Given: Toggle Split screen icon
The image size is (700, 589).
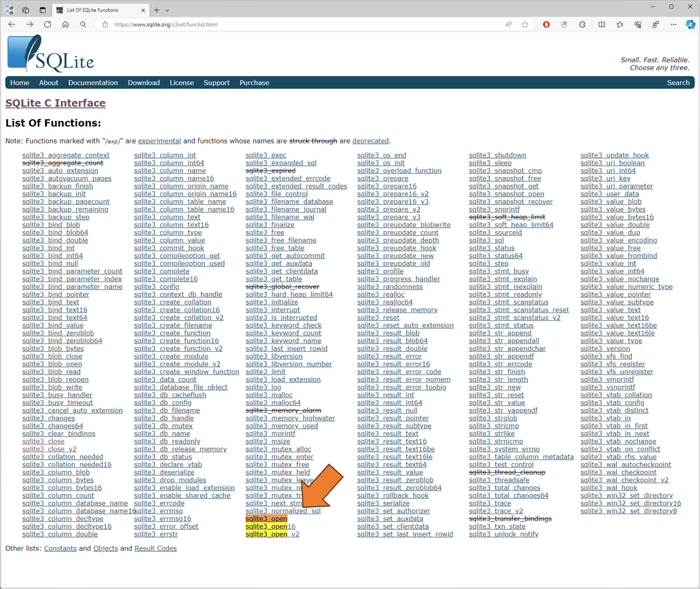Looking at the screenshot, I should [x=602, y=25].
